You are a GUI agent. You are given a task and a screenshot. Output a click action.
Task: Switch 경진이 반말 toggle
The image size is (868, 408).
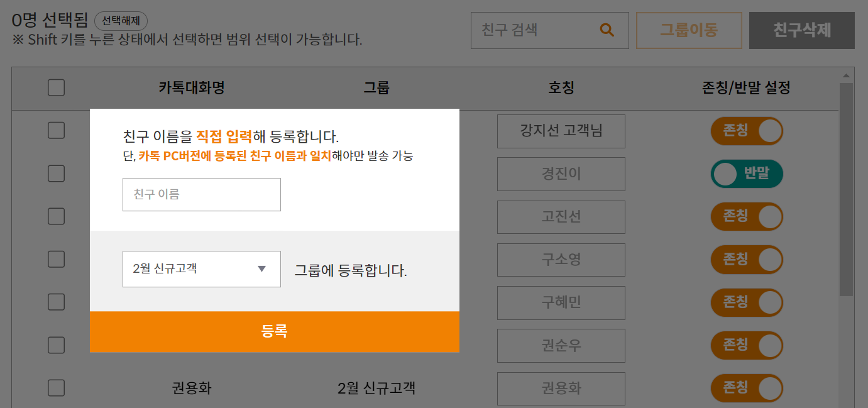(747, 174)
